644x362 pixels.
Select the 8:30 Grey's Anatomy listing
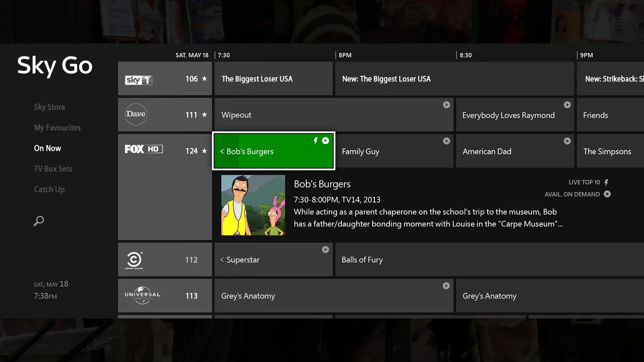tap(550, 296)
